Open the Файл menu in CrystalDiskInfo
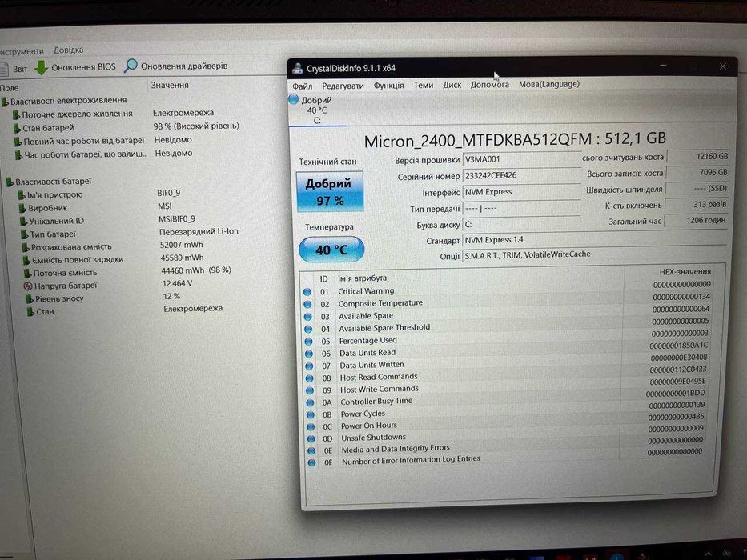The height and width of the screenshot is (560, 747). [x=302, y=86]
